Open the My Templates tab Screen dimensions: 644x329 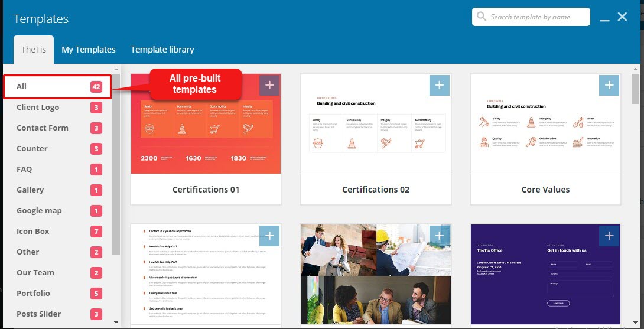[x=88, y=50]
